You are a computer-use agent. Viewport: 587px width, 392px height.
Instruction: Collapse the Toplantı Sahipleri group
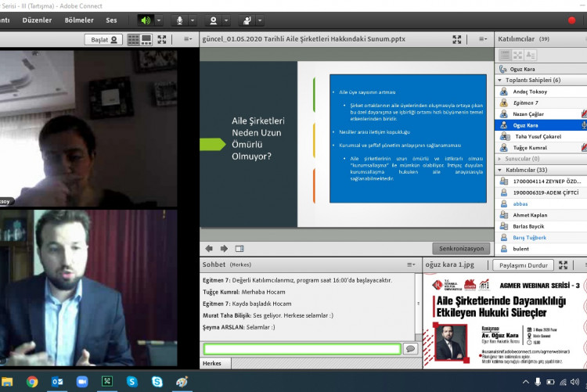coord(500,80)
